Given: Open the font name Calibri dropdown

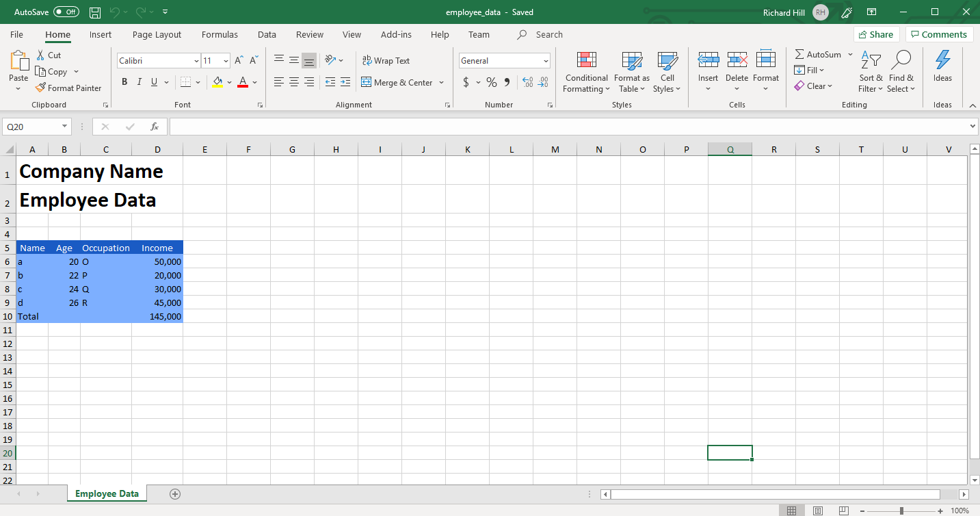Looking at the screenshot, I should coord(196,61).
